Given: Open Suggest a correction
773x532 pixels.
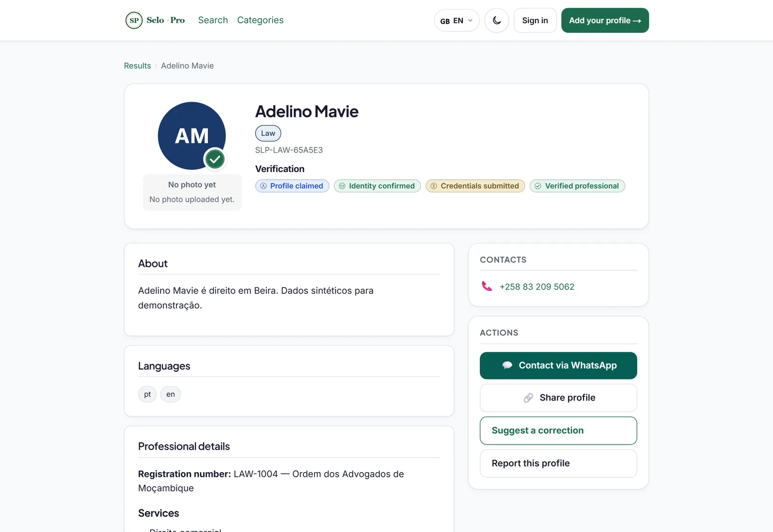Looking at the screenshot, I should (x=558, y=431).
